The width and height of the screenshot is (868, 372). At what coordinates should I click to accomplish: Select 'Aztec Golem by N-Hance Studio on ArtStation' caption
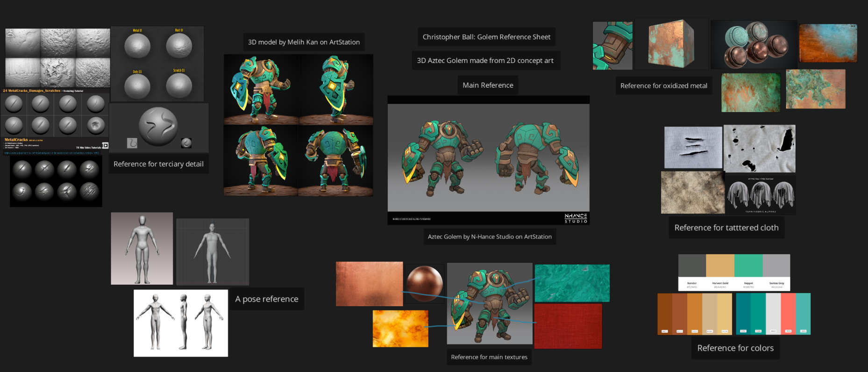tap(490, 237)
